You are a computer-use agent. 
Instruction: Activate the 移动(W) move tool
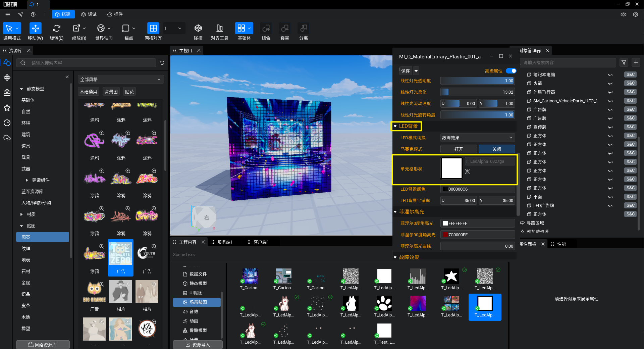coord(35,29)
